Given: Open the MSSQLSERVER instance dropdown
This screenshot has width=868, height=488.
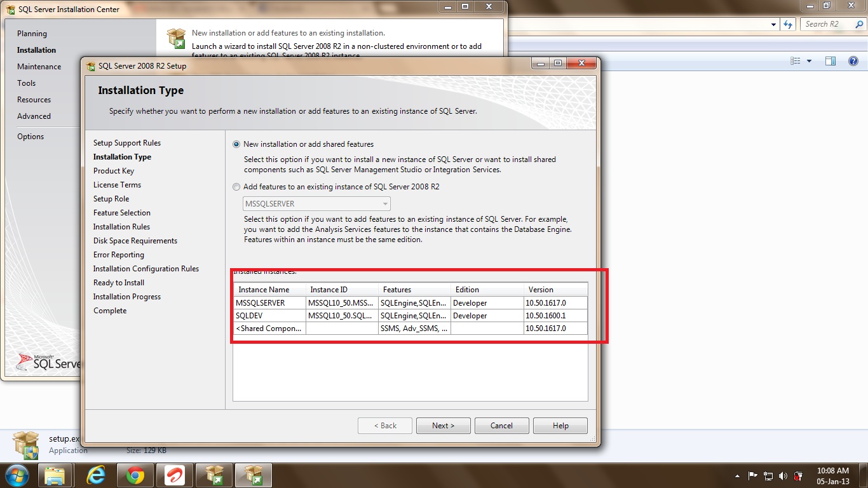Looking at the screenshot, I should tap(385, 204).
